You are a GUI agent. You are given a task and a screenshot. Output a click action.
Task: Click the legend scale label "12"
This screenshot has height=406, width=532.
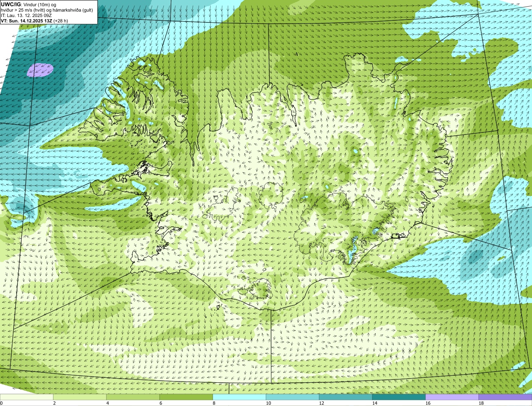tap(322, 403)
